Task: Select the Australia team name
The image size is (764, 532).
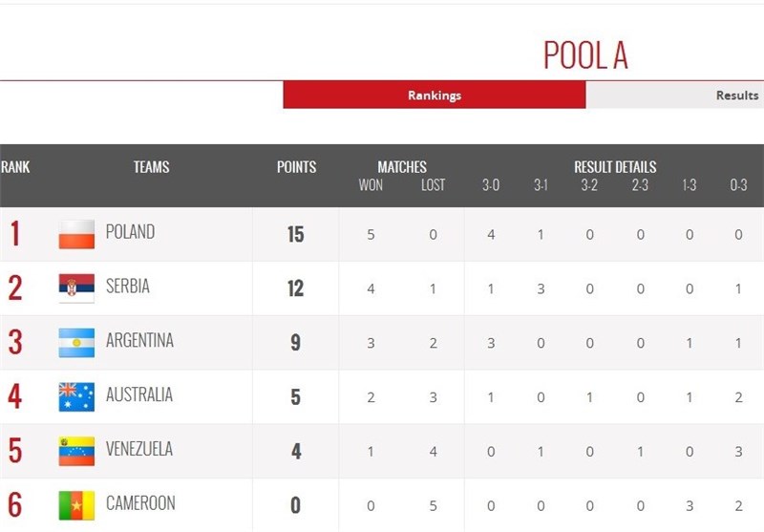Action: [x=139, y=395]
